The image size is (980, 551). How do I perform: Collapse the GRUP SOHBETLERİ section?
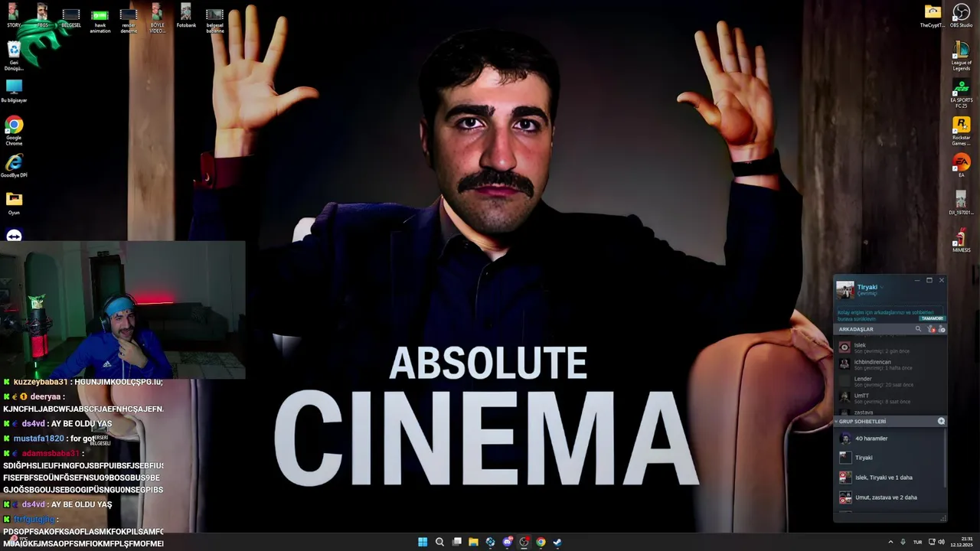point(836,422)
